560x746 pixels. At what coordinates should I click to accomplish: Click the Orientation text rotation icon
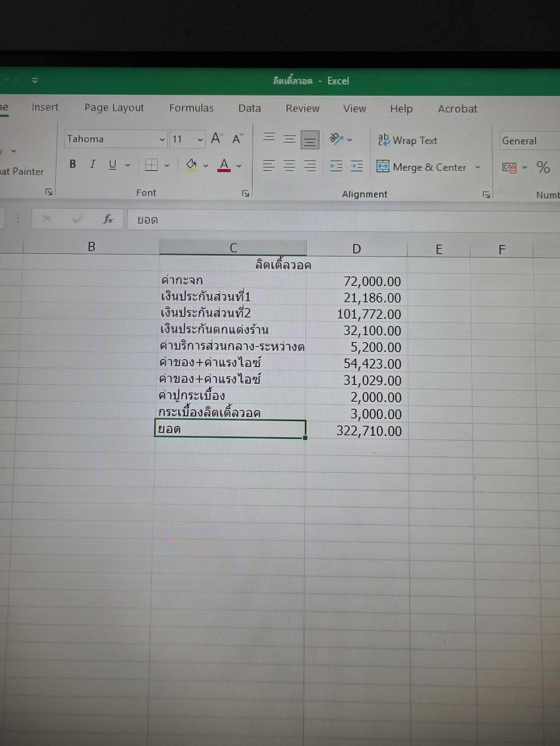(x=336, y=139)
